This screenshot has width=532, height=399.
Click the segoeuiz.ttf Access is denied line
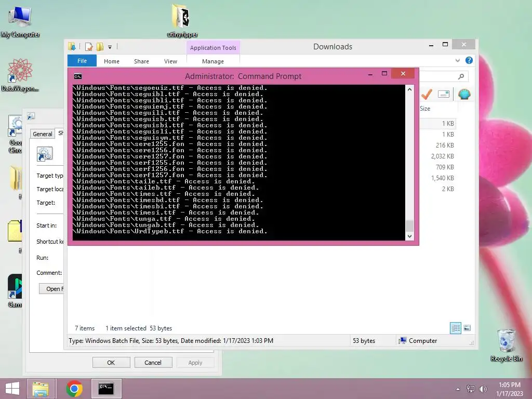tap(170, 88)
